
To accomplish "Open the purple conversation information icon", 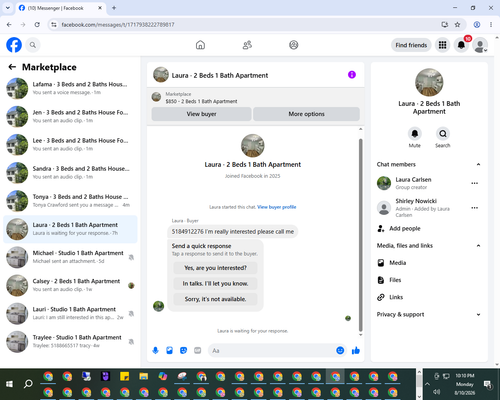I will (352, 75).
